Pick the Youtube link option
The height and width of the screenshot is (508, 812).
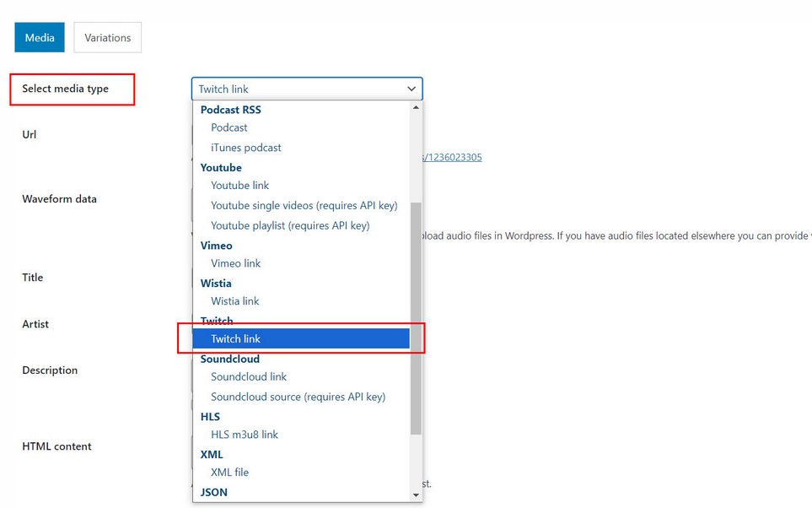301,186
